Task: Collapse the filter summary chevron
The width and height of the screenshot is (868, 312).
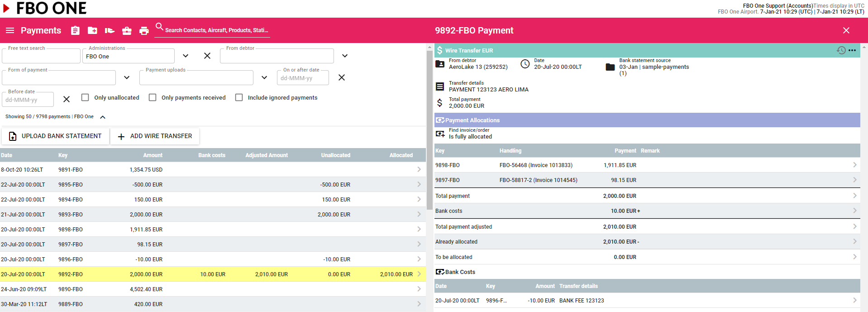Action: tap(103, 117)
